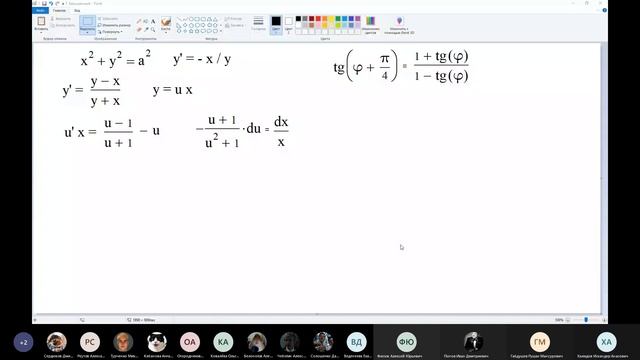Screen dimensions: 640x360
Task: Select the Color picker eyedropper tool
Action: (x=146, y=29)
